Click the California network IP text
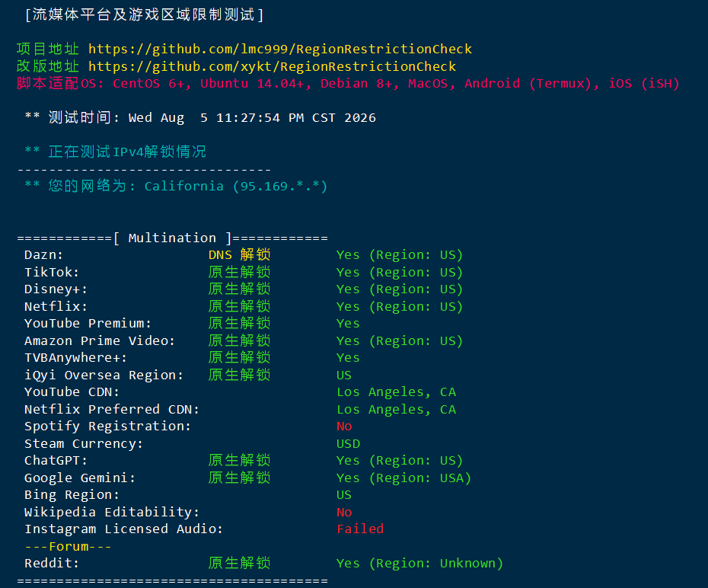Screen dimensions: 708x588 pyautogui.click(x=236, y=186)
